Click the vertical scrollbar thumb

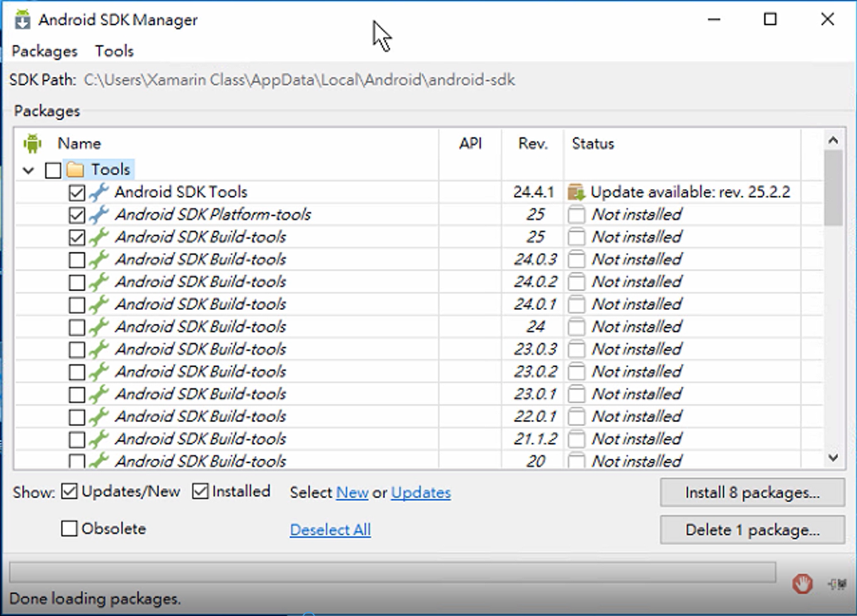[x=833, y=188]
